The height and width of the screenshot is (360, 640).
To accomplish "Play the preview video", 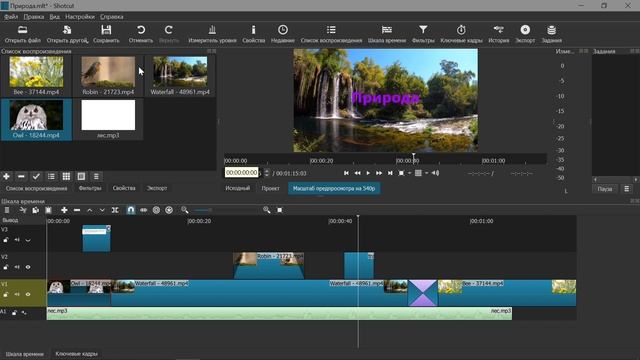I will (x=368, y=173).
